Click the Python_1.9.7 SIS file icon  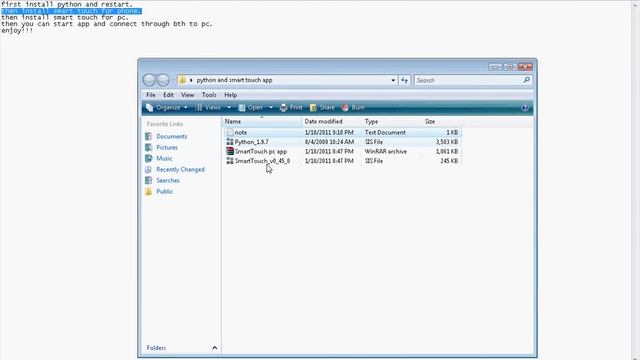point(230,142)
